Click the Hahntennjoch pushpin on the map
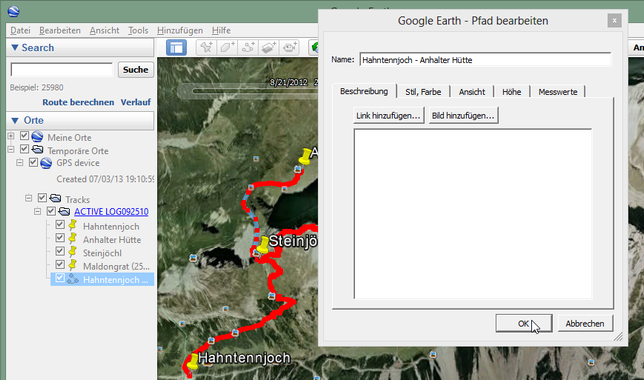This screenshot has width=644, height=380. click(193, 362)
